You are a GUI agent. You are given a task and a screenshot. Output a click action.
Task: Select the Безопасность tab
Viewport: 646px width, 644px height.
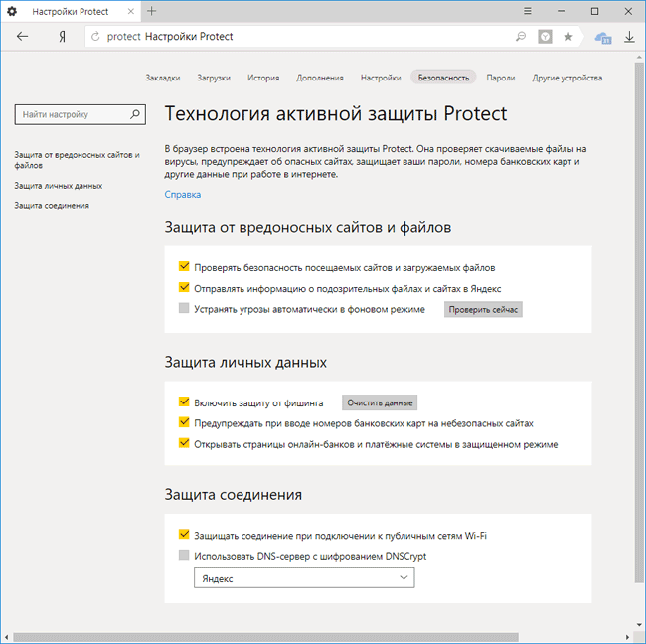coord(443,78)
